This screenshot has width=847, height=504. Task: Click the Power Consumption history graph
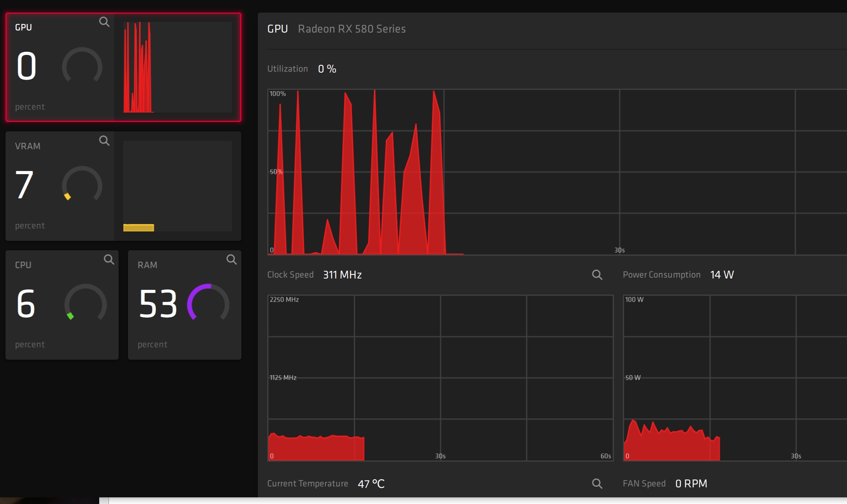click(735, 378)
